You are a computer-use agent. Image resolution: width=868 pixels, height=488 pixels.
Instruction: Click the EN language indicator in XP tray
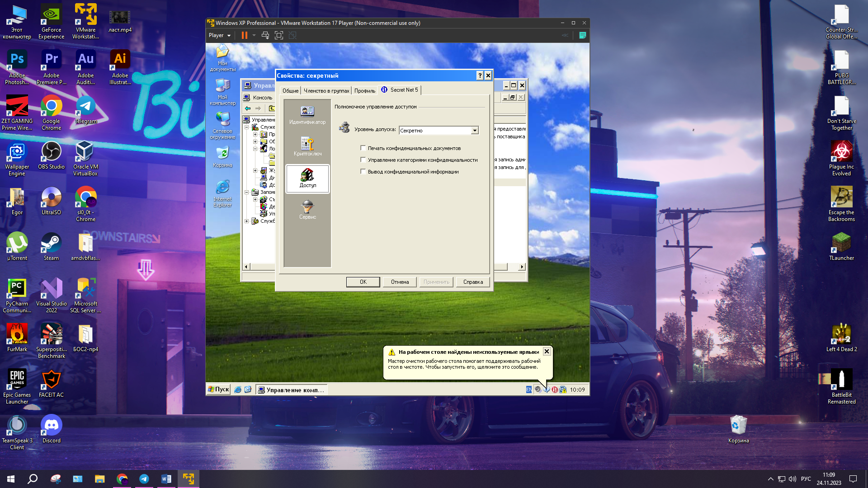tap(528, 389)
